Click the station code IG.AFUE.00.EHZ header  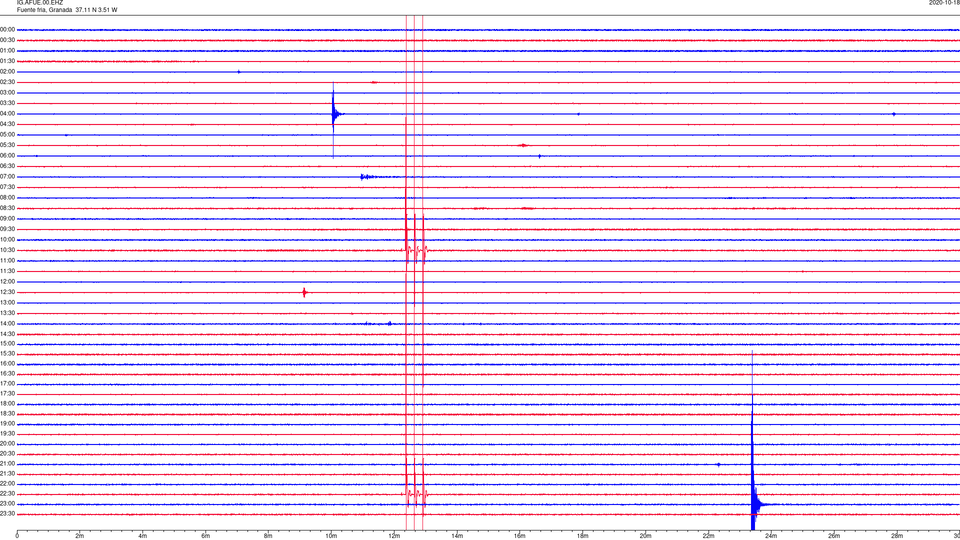pos(40,3)
